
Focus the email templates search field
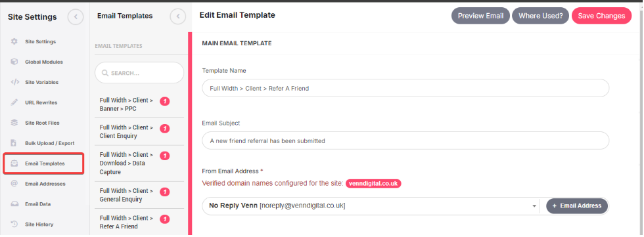pyautogui.click(x=139, y=73)
